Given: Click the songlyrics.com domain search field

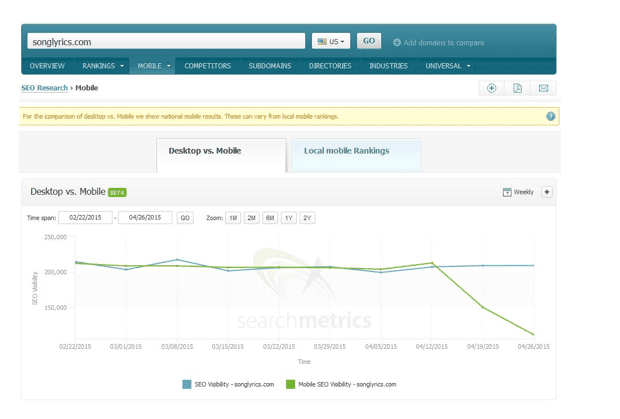Looking at the screenshot, I should click(x=165, y=42).
